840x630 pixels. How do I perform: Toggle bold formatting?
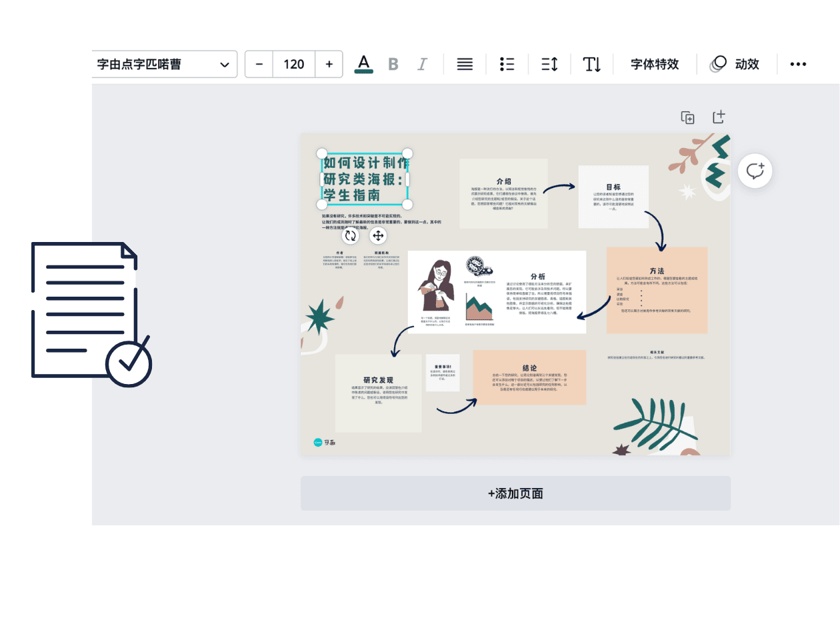393,64
